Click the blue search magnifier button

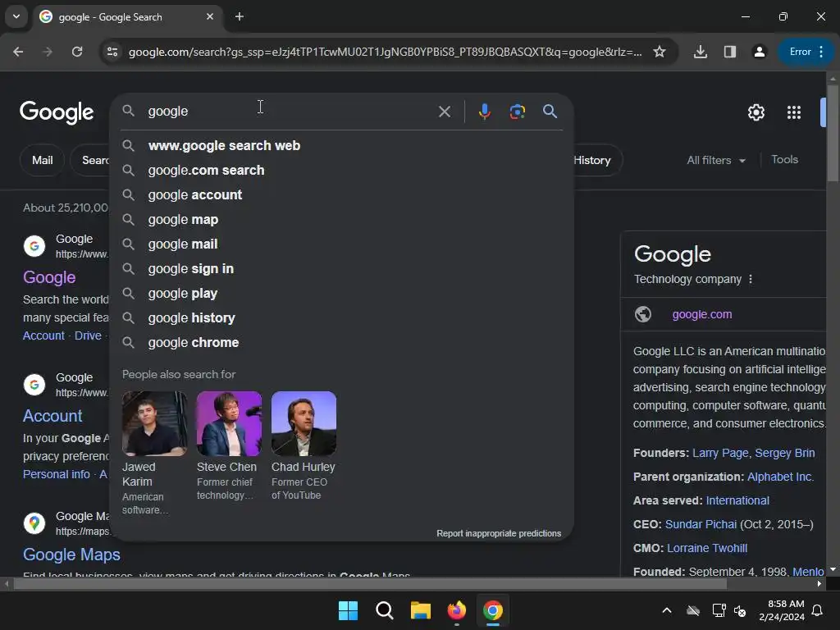[550, 112]
